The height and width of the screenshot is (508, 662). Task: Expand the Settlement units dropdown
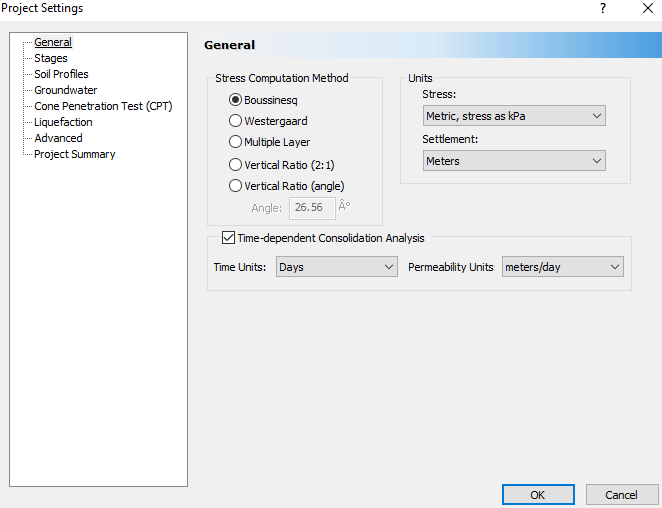point(514,161)
